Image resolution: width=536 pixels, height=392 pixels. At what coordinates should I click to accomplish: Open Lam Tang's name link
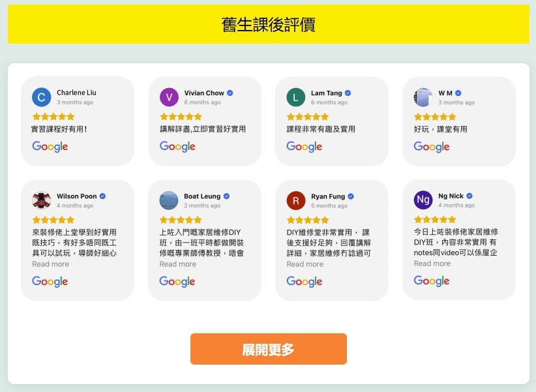326,93
